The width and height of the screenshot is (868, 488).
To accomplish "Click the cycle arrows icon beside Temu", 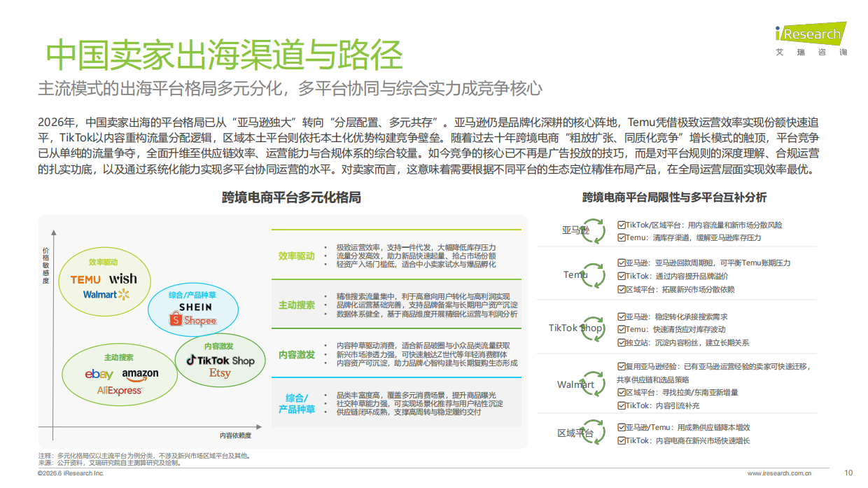I will coord(594,274).
